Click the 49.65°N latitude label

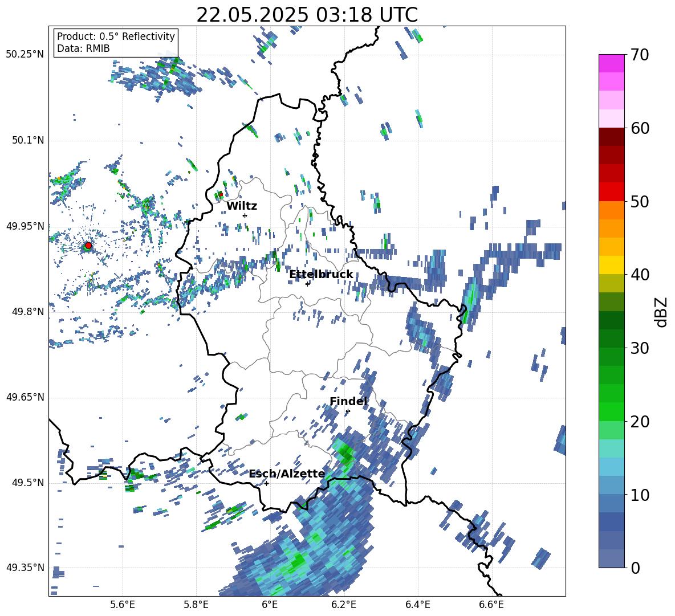tap(25, 397)
